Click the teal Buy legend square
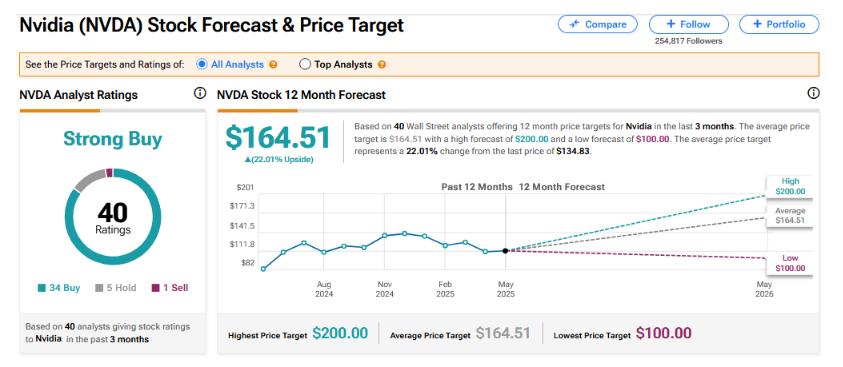This screenshot has width=843, height=367. 41,288
